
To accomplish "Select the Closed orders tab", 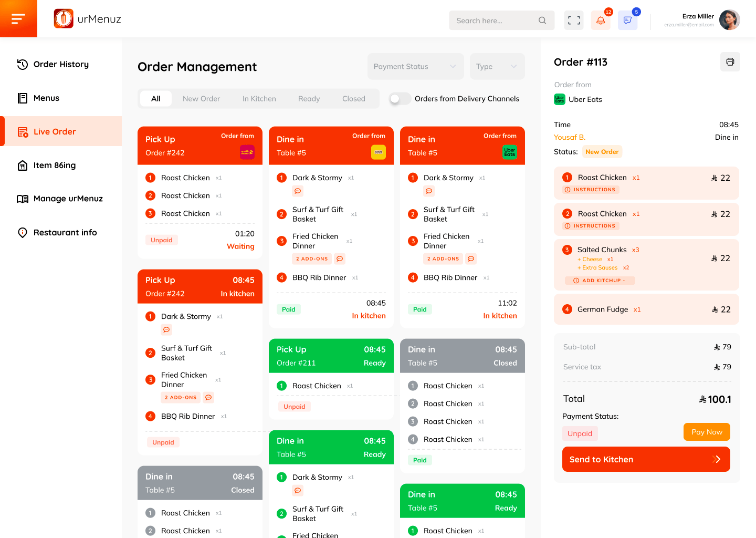I will 353,99.
